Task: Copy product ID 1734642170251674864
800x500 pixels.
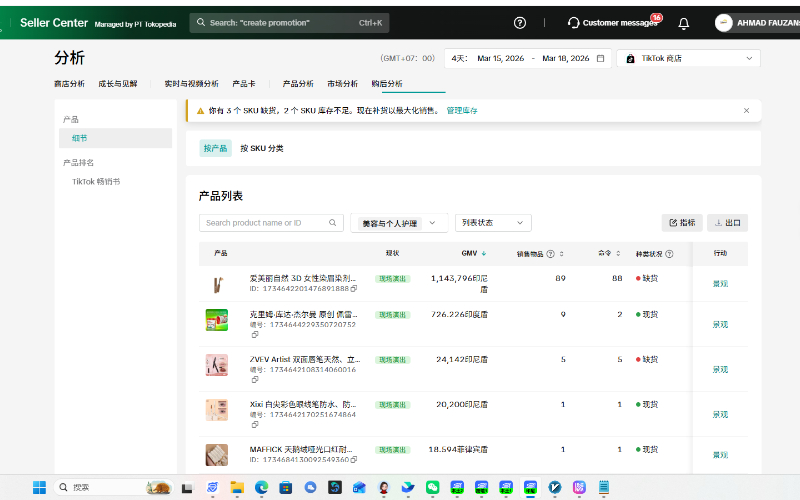Action: [255, 424]
